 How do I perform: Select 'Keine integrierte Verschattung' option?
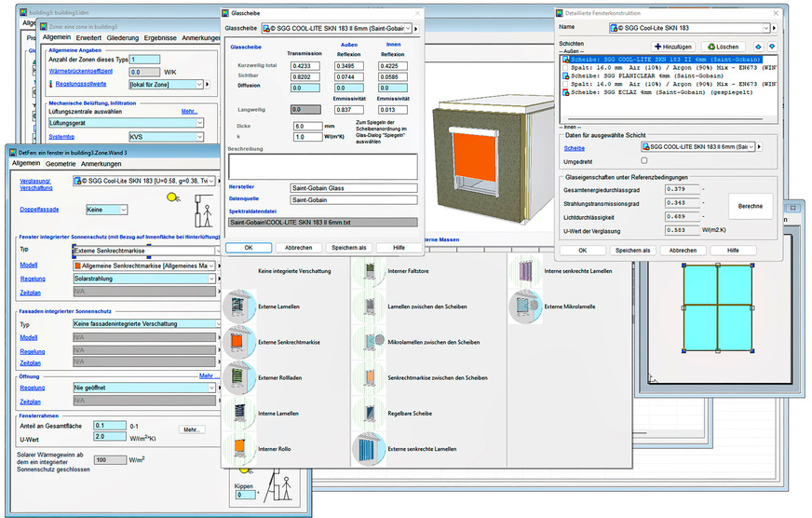[x=294, y=271]
